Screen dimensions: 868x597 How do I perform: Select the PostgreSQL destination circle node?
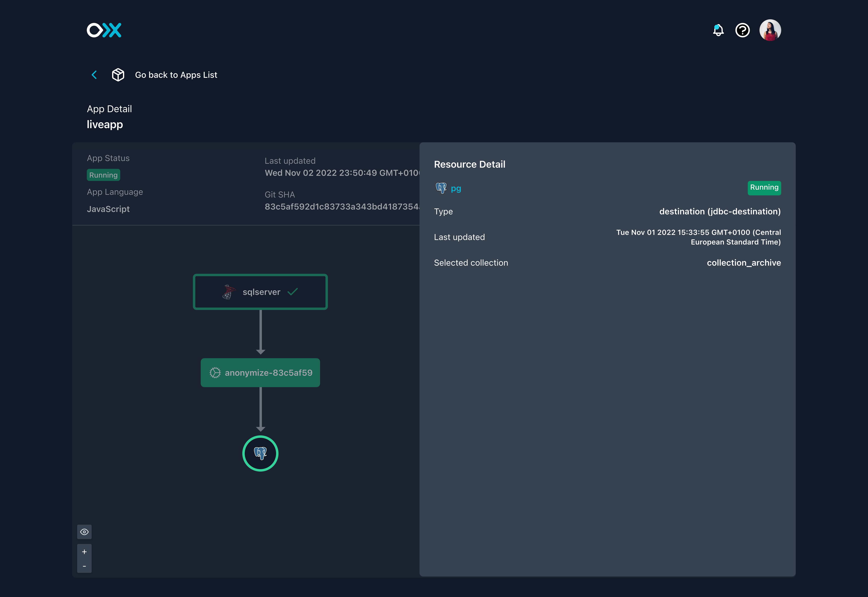[x=260, y=453]
